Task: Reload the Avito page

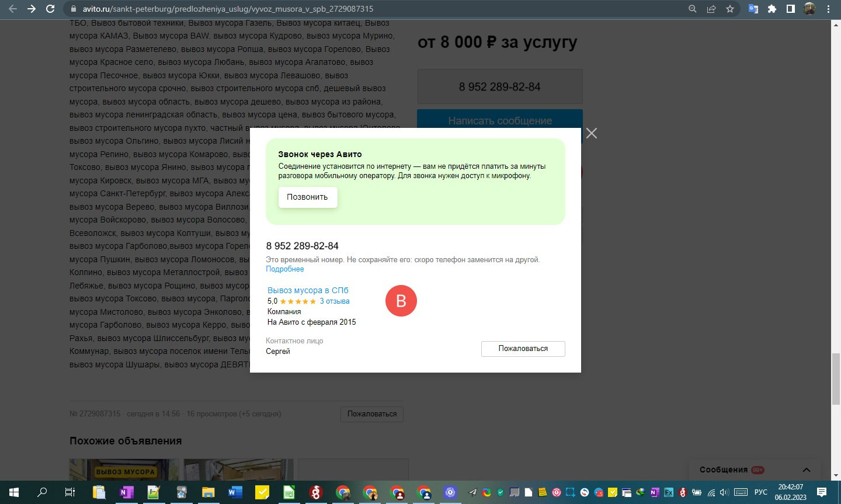Action: (50, 9)
